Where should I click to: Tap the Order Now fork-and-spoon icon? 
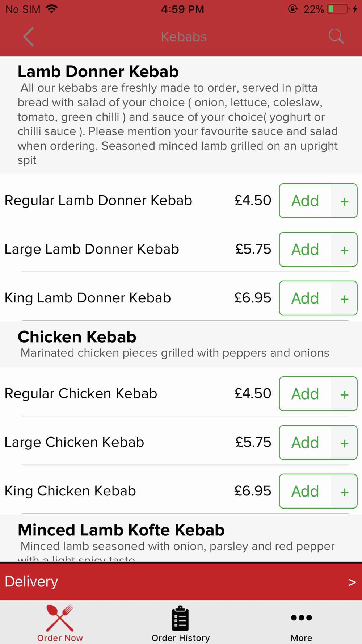(x=60, y=618)
